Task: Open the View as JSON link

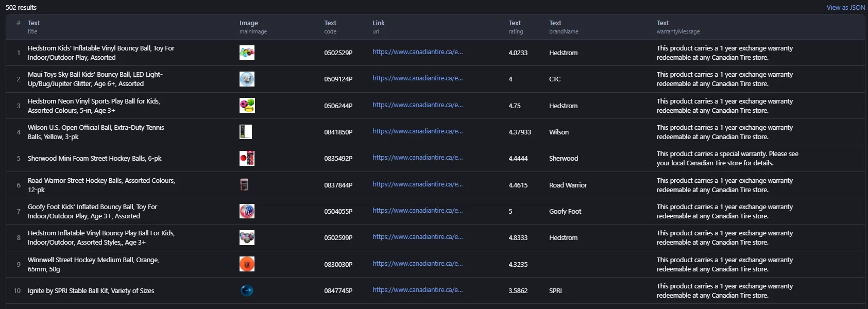Action: tap(845, 7)
